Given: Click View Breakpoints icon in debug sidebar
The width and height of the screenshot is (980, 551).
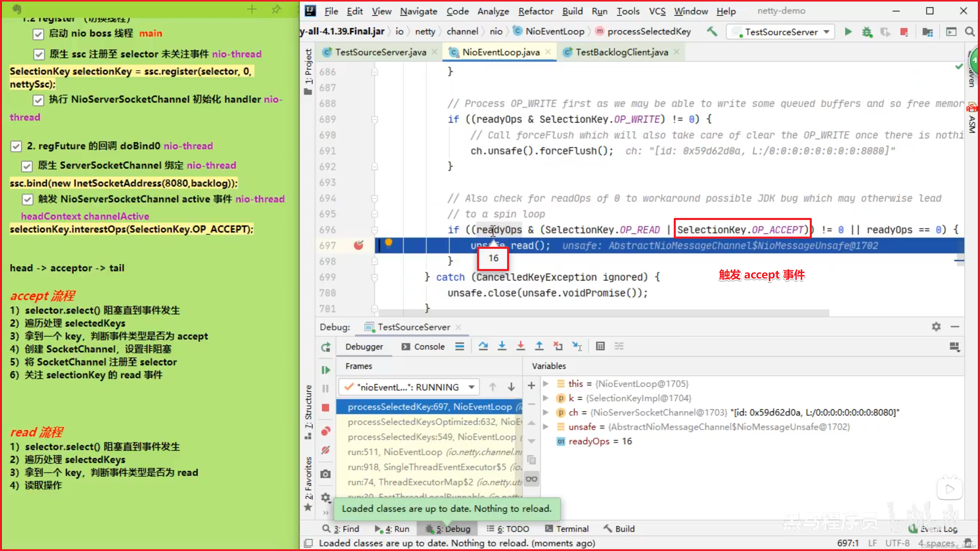Looking at the screenshot, I should (326, 431).
